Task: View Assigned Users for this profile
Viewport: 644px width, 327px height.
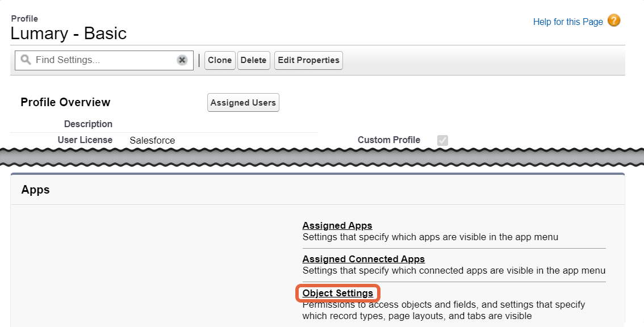Action: tap(243, 103)
